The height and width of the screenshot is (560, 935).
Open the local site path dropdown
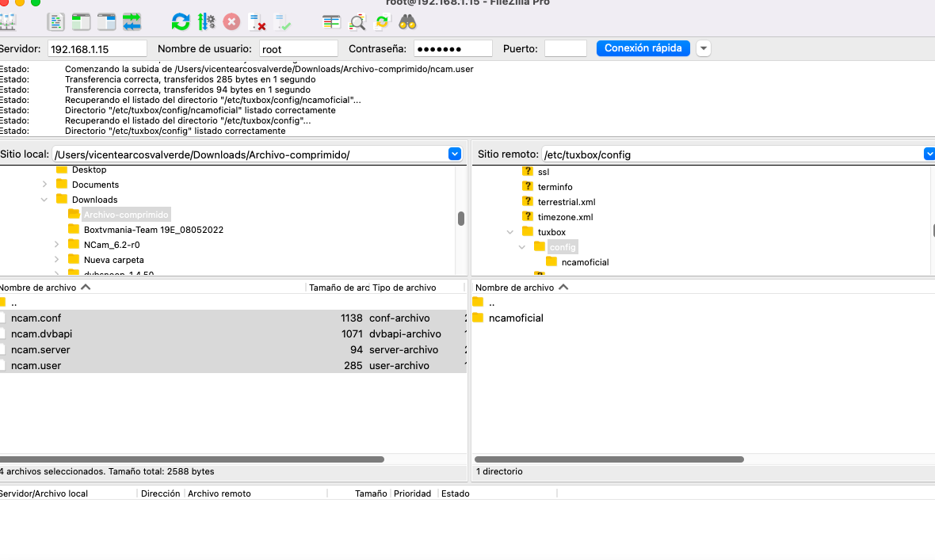point(455,154)
